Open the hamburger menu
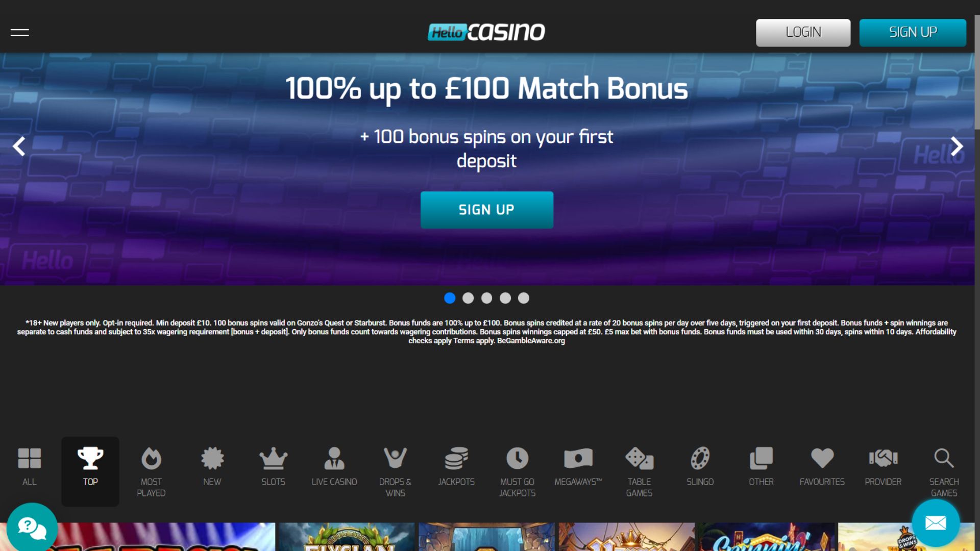The height and width of the screenshot is (551, 980). (x=19, y=33)
